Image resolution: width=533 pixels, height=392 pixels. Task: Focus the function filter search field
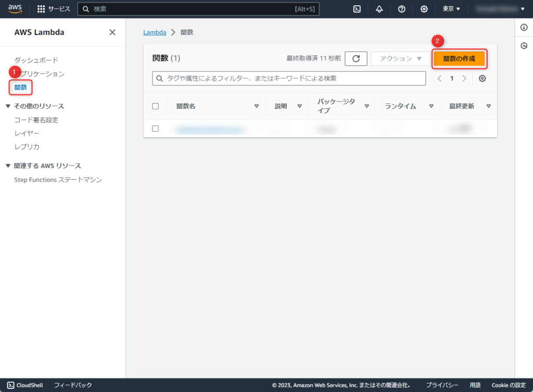tap(289, 79)
